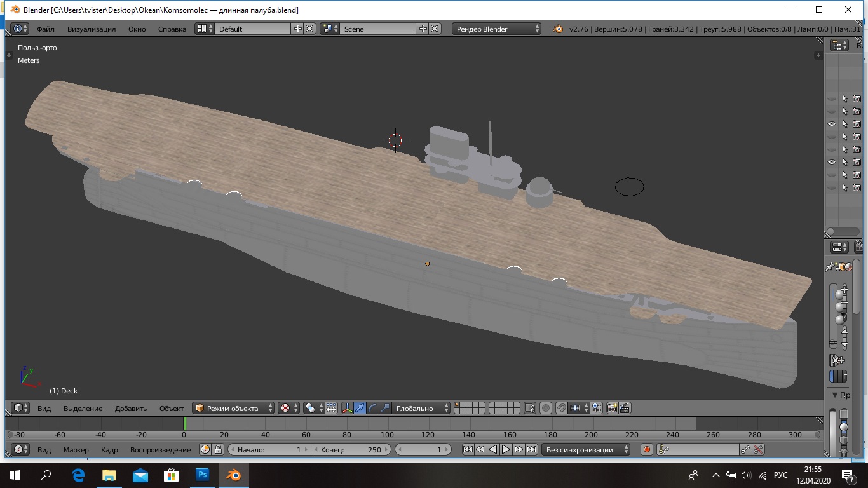Image resolution: width=868 pixels, height=488 pixels.
Task: Click the red auto-keyframe record button
Action: pos(647,449)
